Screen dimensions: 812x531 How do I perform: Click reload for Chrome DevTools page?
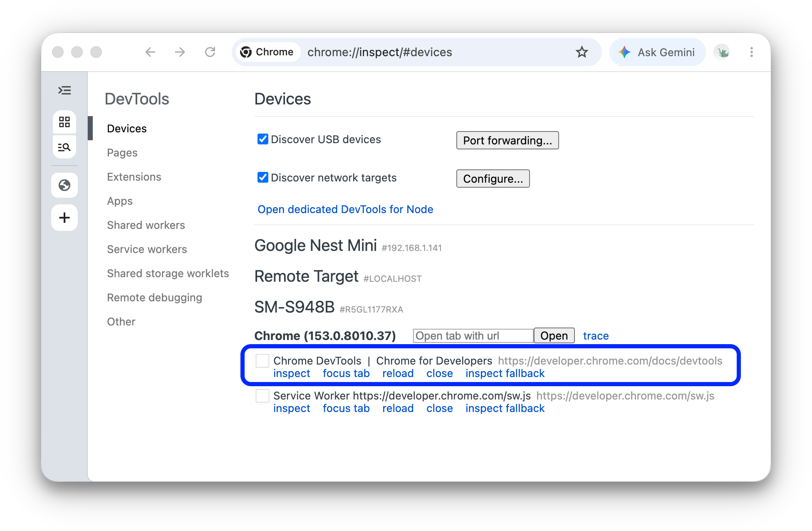pyautogui.click(x=398, y=373)
